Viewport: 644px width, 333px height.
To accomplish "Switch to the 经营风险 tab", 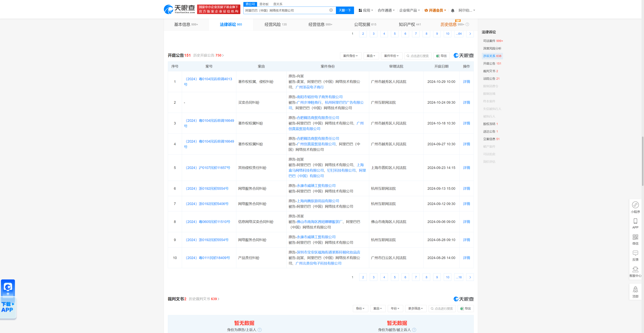I will click(x=276, y=24).
